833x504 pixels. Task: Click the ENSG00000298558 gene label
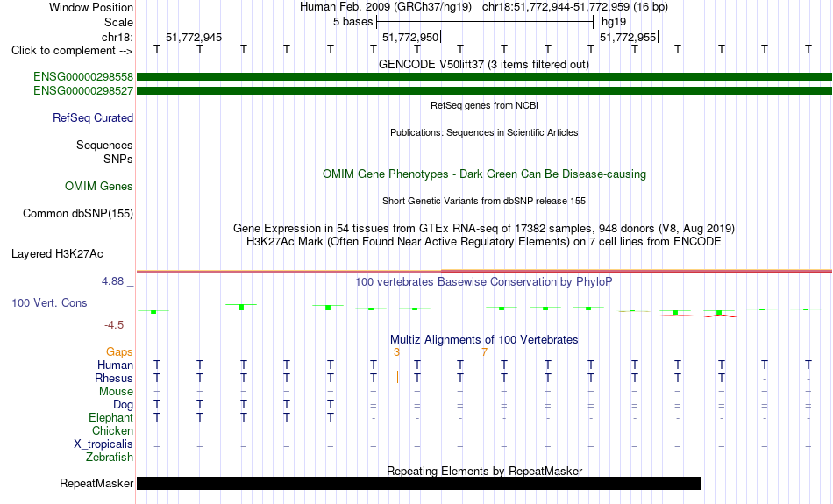83,77
